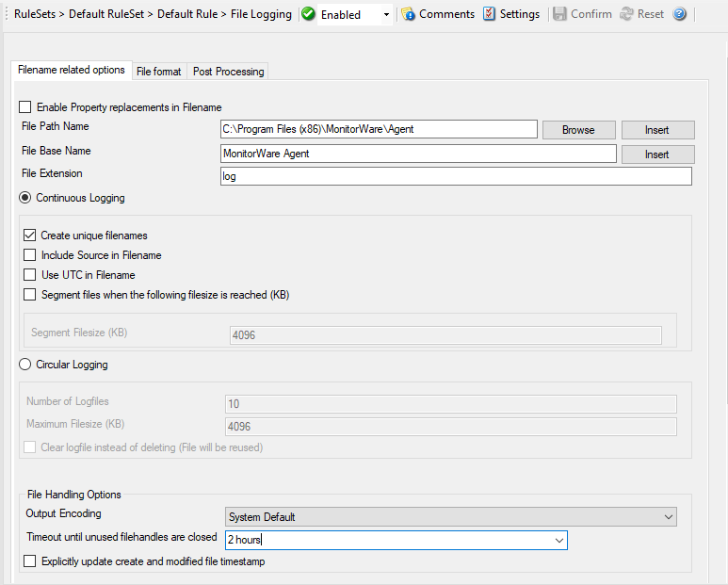This screenshot has width=728, height=585.
Task: Click the Reset arrows icon
Action: point(626,14)
